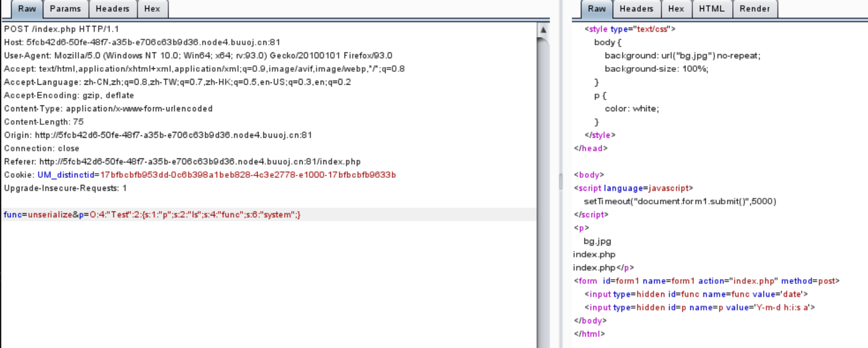Click the bg.jpg output line in response
The height and width of the screenshot is (348, 868).
pos(597,241)
